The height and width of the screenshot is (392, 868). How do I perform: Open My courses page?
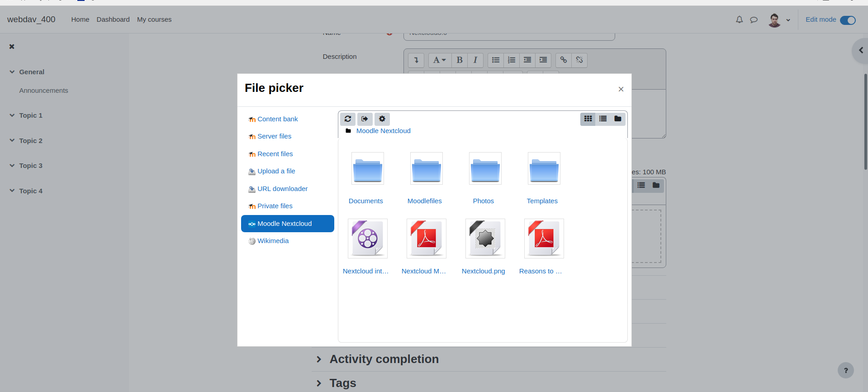(x=154, y=19)
